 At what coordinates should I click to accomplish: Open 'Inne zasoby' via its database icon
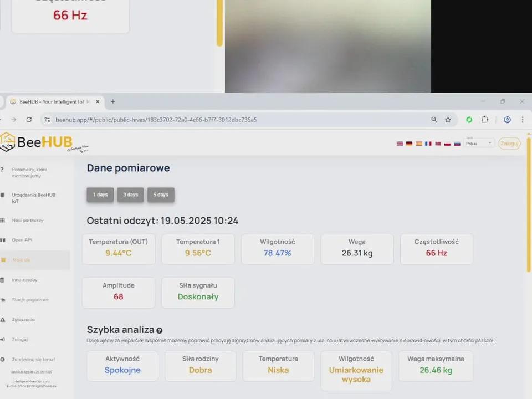pyautogui.click(x=2, y=280)
